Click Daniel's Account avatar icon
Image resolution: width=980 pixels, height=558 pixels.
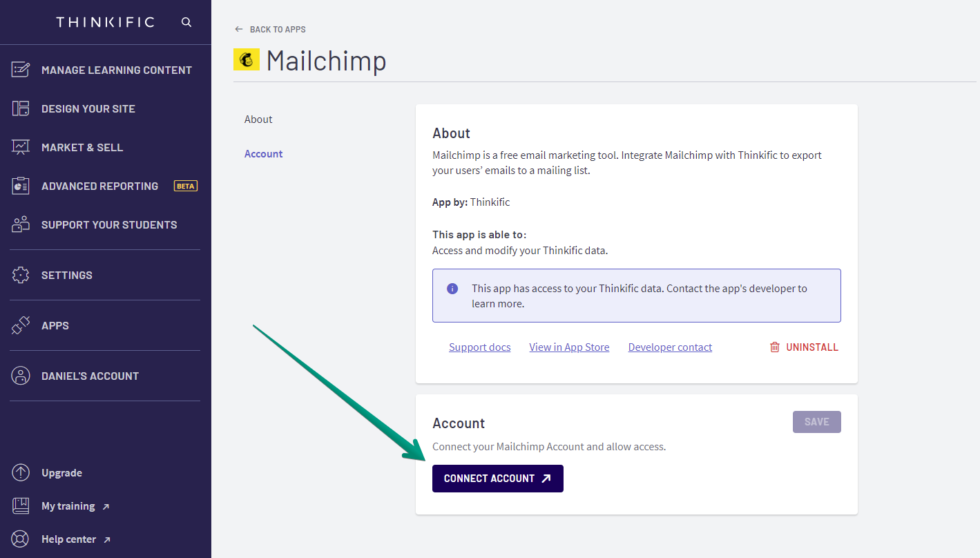tap(21, 376)
